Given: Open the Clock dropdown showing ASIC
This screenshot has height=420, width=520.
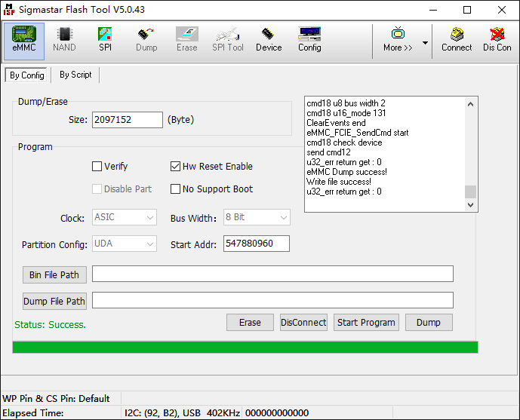Looking at the screenshot, I should (124, 218).
